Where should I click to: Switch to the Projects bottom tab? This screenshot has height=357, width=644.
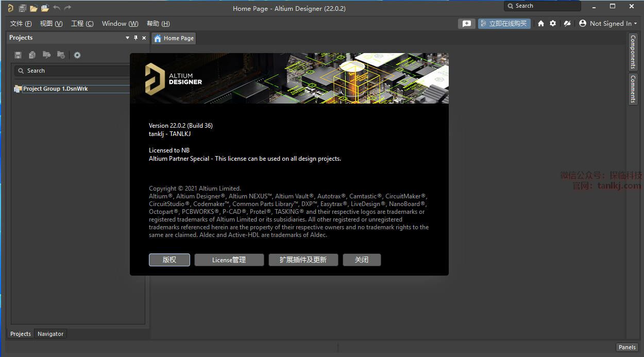click(21, 334)
